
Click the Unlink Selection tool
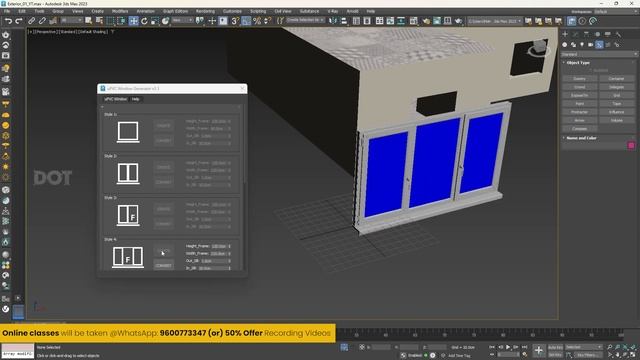pos(42,21)
